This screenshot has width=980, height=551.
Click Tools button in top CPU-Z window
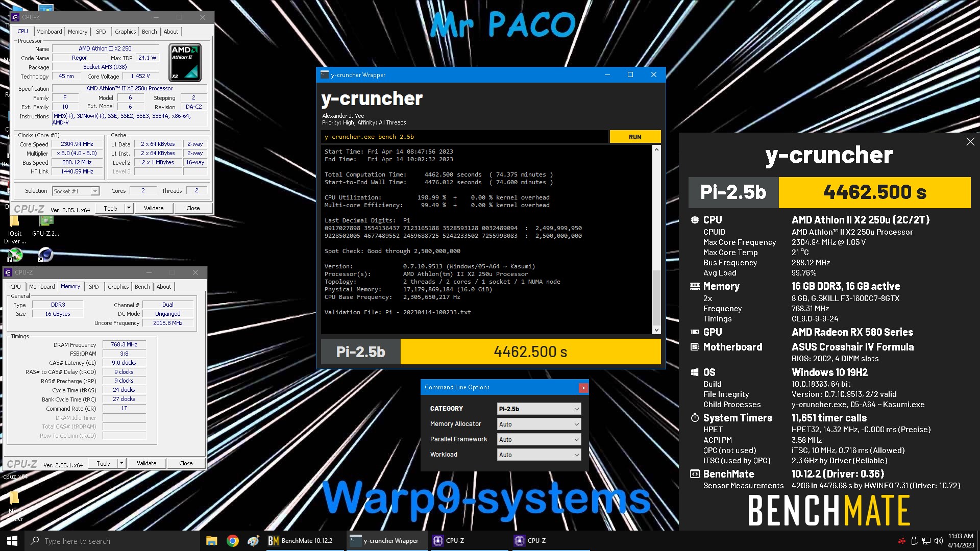(111, 208)
